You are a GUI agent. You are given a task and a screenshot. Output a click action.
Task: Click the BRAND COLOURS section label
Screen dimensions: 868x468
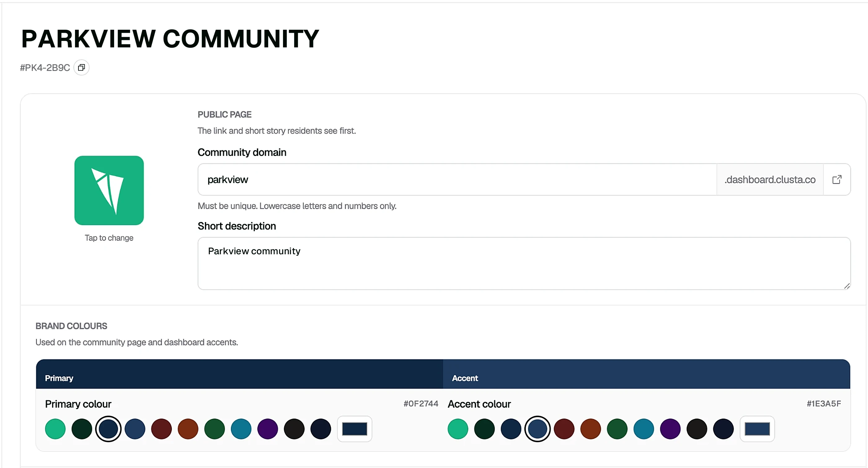(71, 326)
